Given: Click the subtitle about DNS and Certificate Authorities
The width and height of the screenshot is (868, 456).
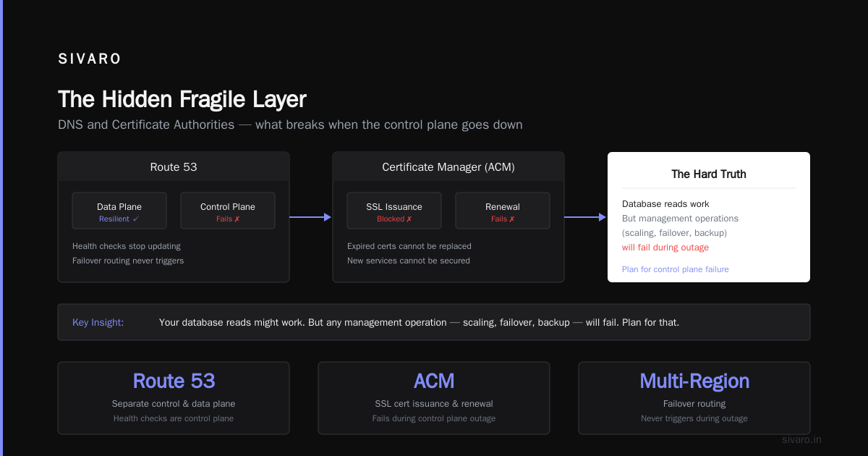Looking at the screenshot, I should 290,124.
